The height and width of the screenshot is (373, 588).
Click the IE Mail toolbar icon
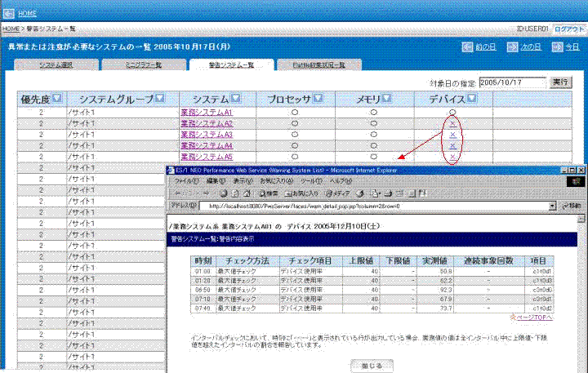pos(375,193)
